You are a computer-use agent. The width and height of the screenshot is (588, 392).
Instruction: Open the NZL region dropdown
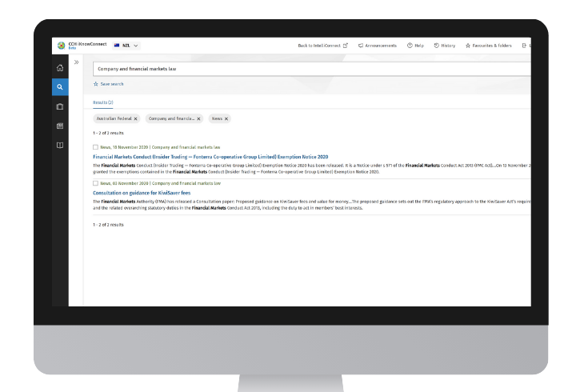point(126,46)
